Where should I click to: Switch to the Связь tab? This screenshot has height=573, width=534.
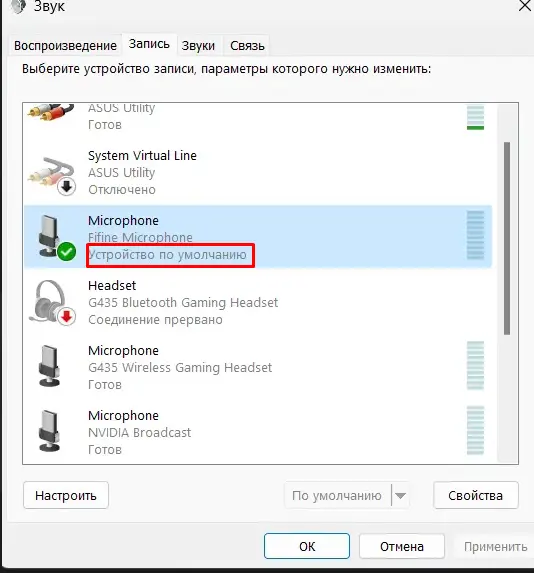247,46
